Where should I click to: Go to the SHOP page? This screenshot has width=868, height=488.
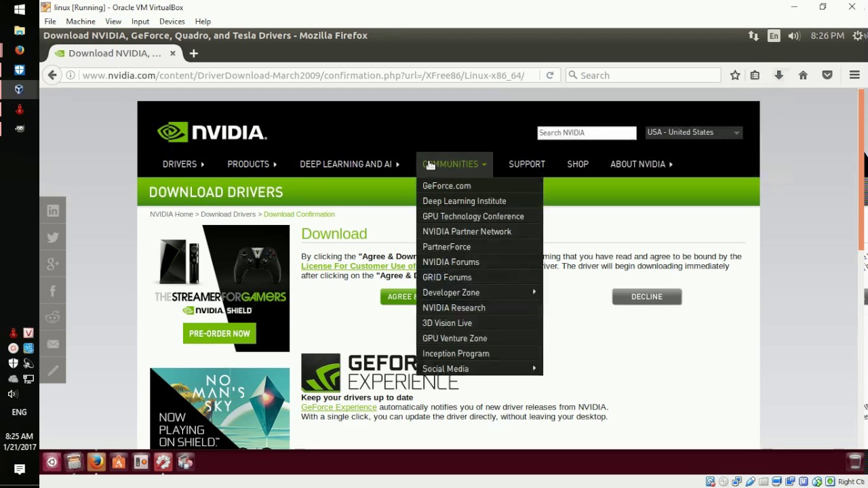(x=578, y=164)
